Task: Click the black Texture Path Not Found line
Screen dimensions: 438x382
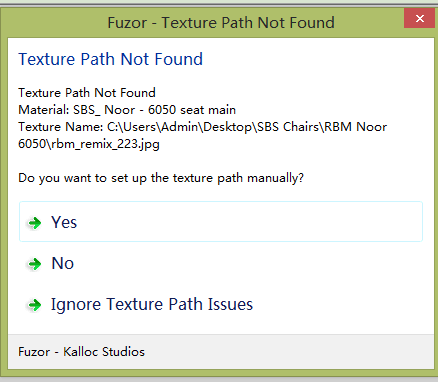Action: (x=87, y=93)
